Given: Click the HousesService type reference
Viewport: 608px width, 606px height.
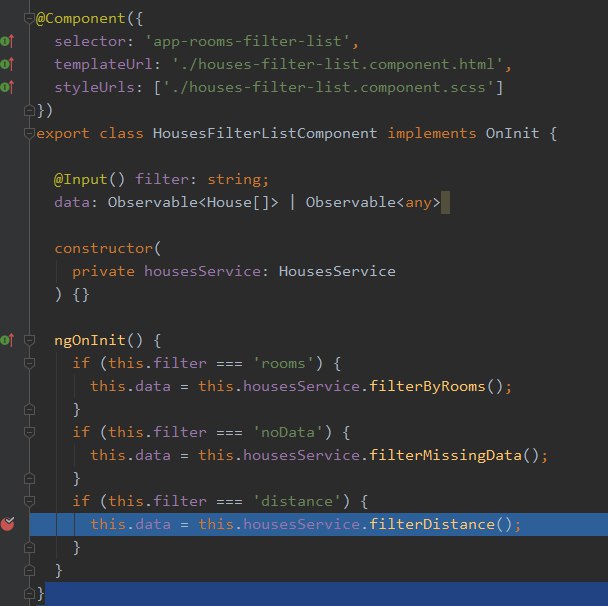Looking at the screenshot, I should click(337, 271).
